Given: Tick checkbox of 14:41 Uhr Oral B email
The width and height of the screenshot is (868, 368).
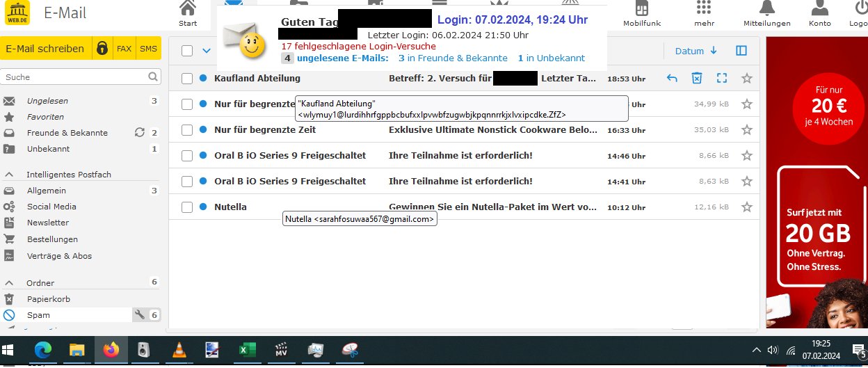Looking at the screenshot, I should coord(187,182).
